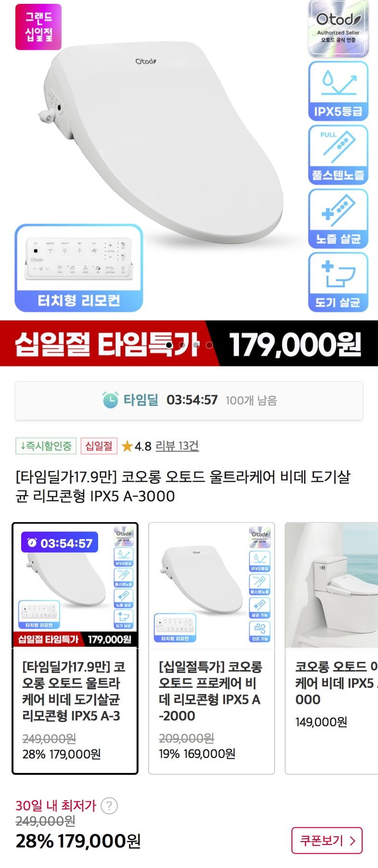
Task: Tap the yellow star rating icon
Action: 127,446
